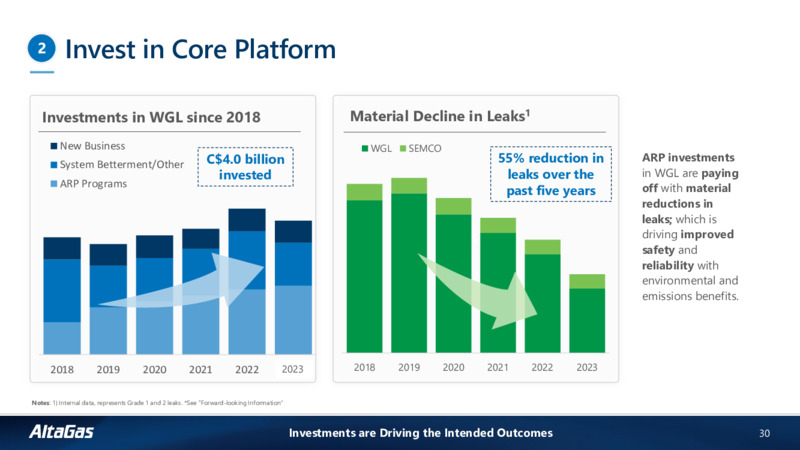The width and height of the screenshot is (800, 450).
Task: Click the AltaGas logo in footer
Action: [61, 432]
